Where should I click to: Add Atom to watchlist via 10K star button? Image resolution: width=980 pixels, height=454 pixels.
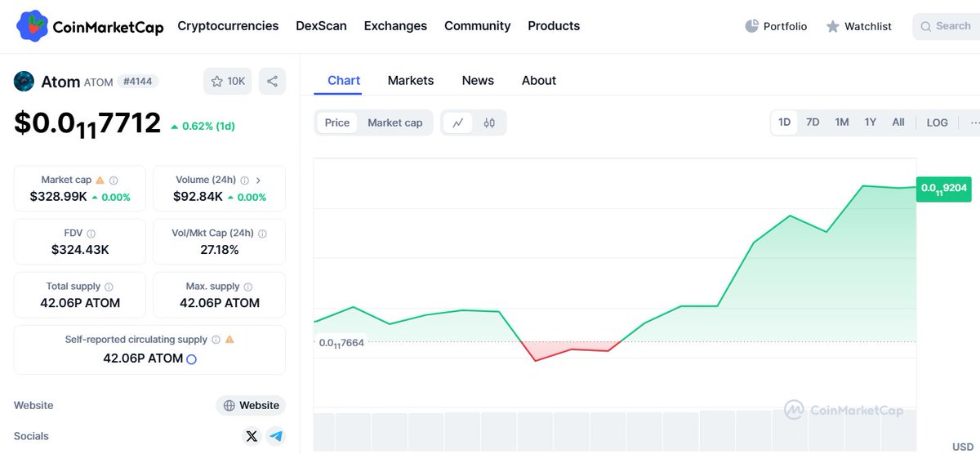click(228, 81)
